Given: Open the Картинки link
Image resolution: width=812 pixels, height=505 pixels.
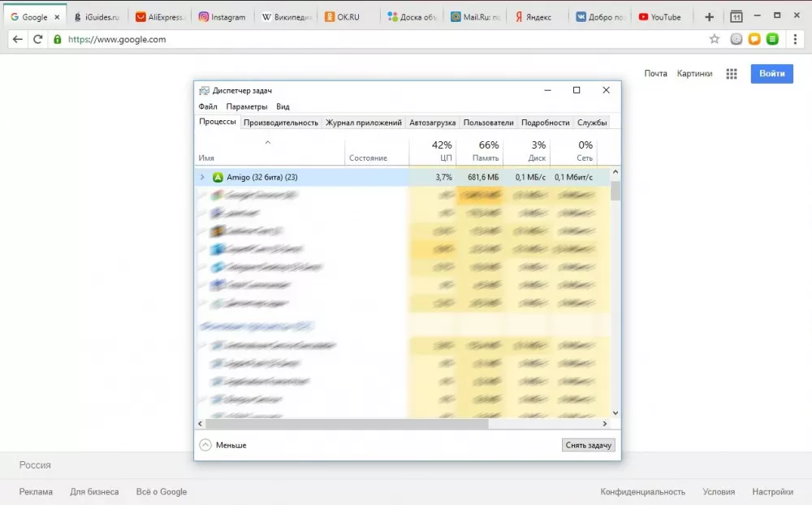Looking at the screenshot, I should tap(694, 74).
